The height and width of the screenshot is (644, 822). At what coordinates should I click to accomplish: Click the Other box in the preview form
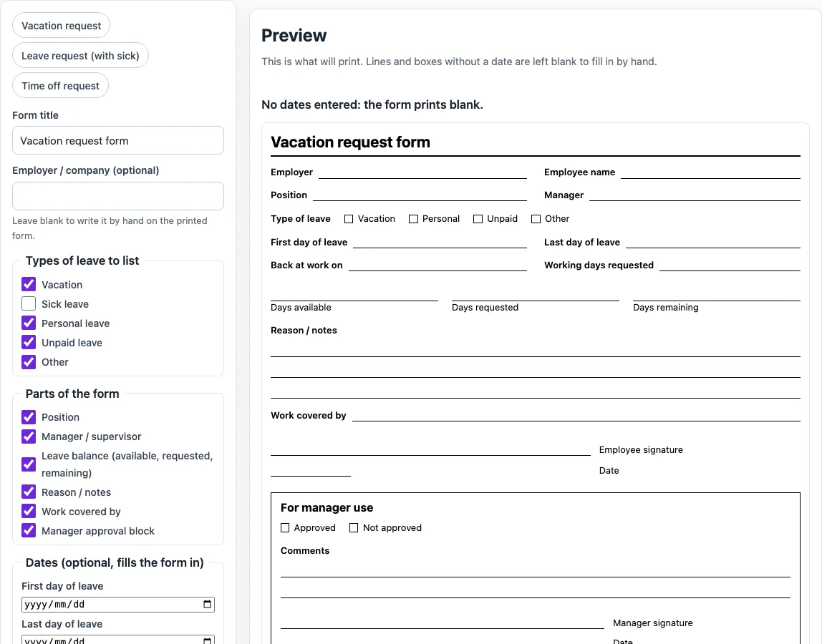coord(536,219)
